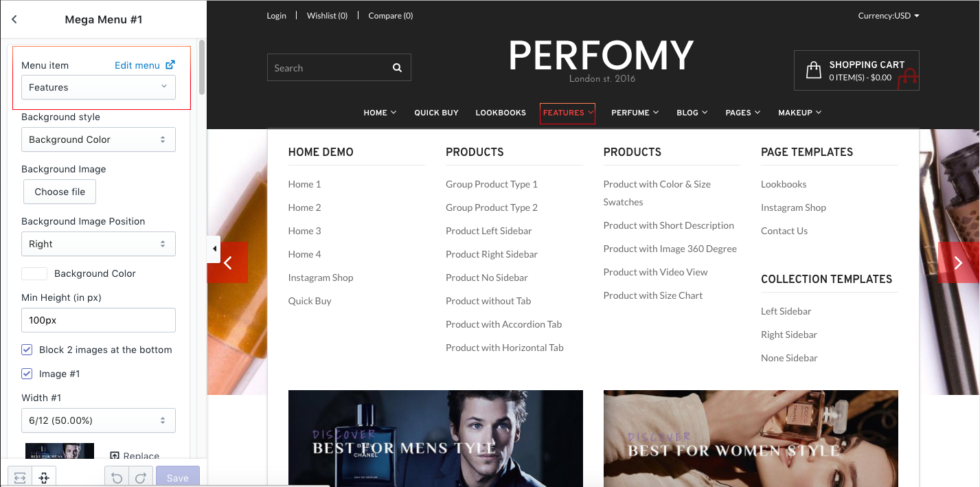The width and height of the screenshot is (980, 487).
Task: Click the Min Height input field
Action: [98, 320]
